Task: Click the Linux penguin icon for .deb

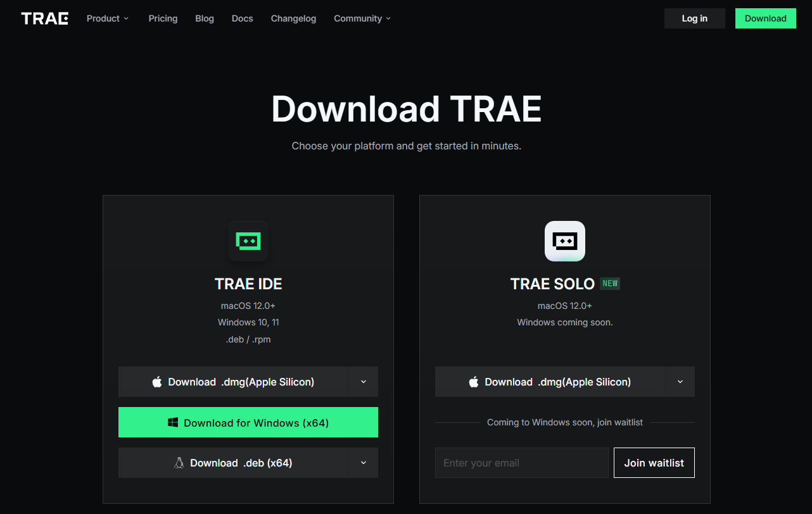Action: coord(179,463)
